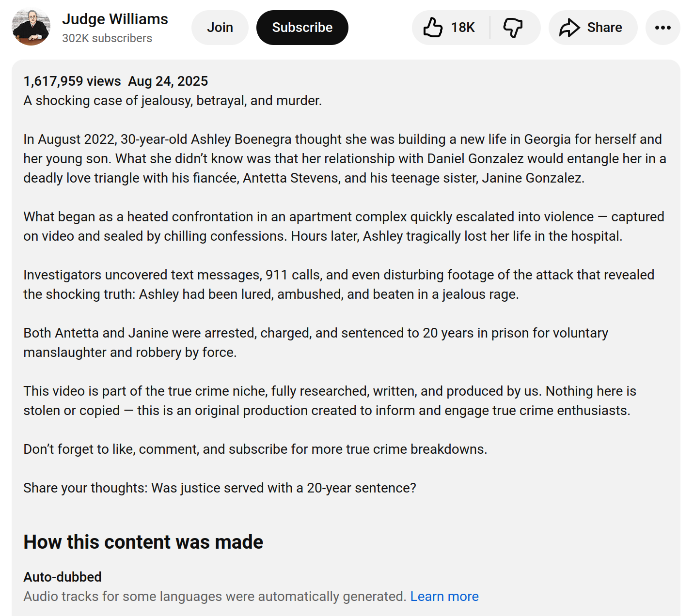
Task: Click 'Share your thoughts' question line
Action: point(220,488)
